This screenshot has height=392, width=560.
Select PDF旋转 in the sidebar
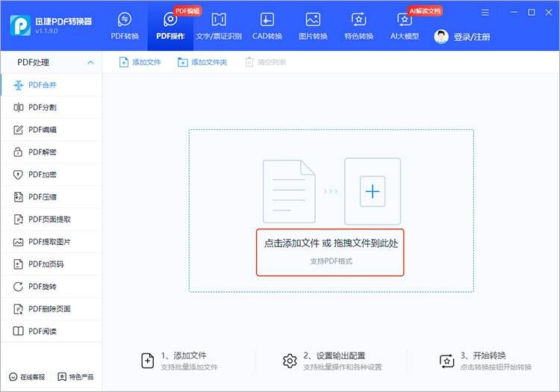point(51,286)
